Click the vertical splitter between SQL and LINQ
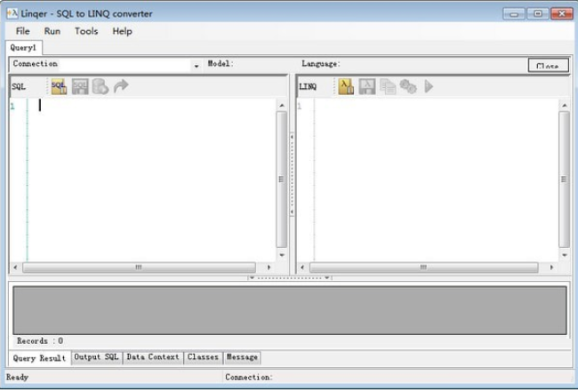 tap(292, 174)
